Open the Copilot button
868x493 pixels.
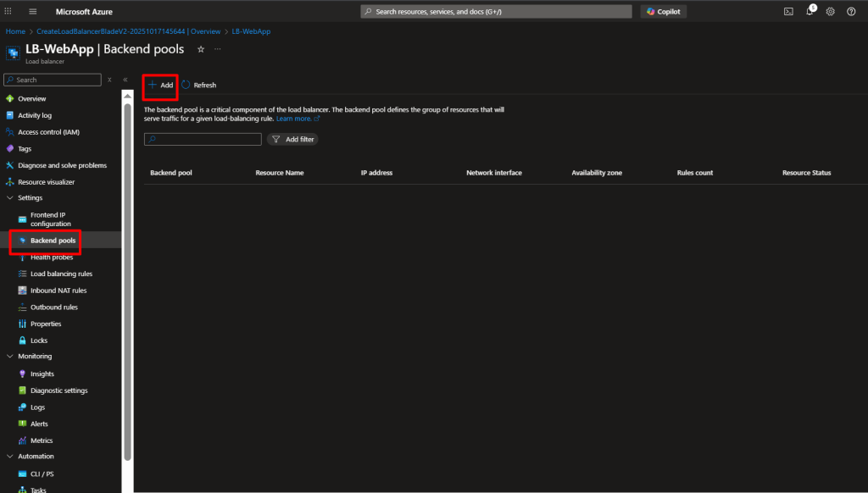pyautogui.click(x=664, y=12)
